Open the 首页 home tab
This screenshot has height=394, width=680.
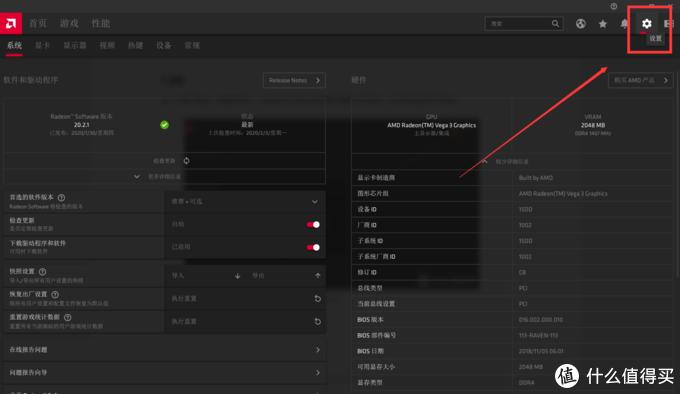tap(38, 23)
